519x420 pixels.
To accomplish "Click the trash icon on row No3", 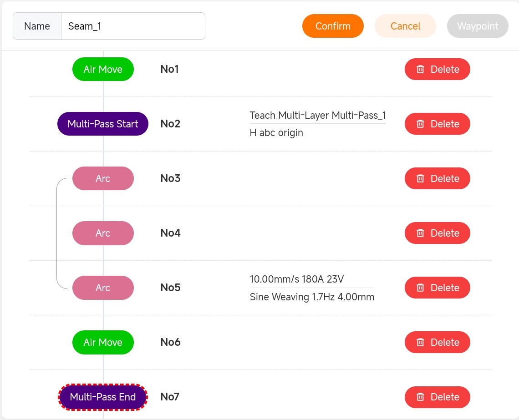I will click(421, 178).
